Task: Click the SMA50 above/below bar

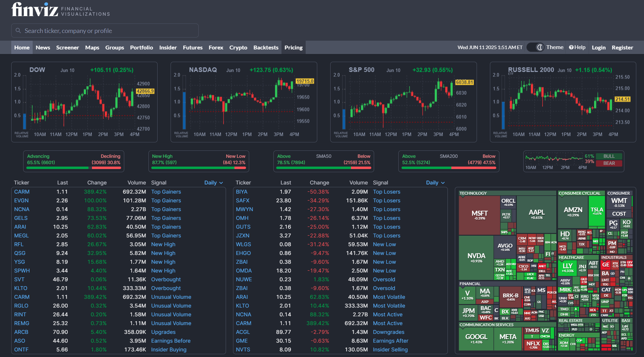Action: coord(324,161)
